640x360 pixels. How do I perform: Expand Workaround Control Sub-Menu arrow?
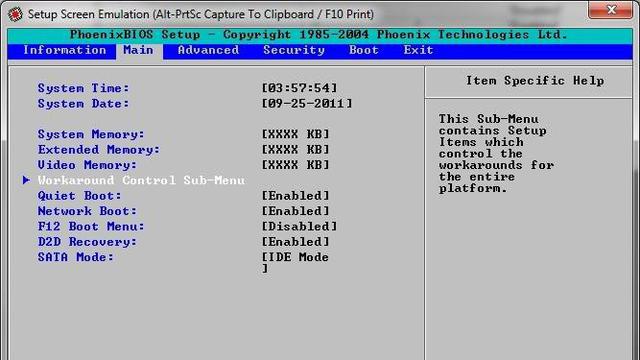pos(26,180)
